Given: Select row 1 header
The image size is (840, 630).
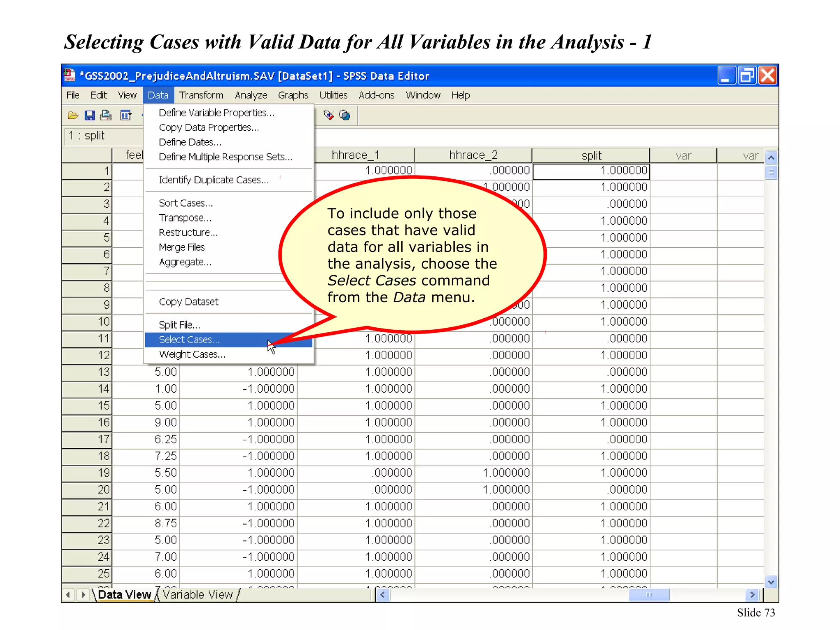Looking at the screenshot, I should click(x=87, y=171).
